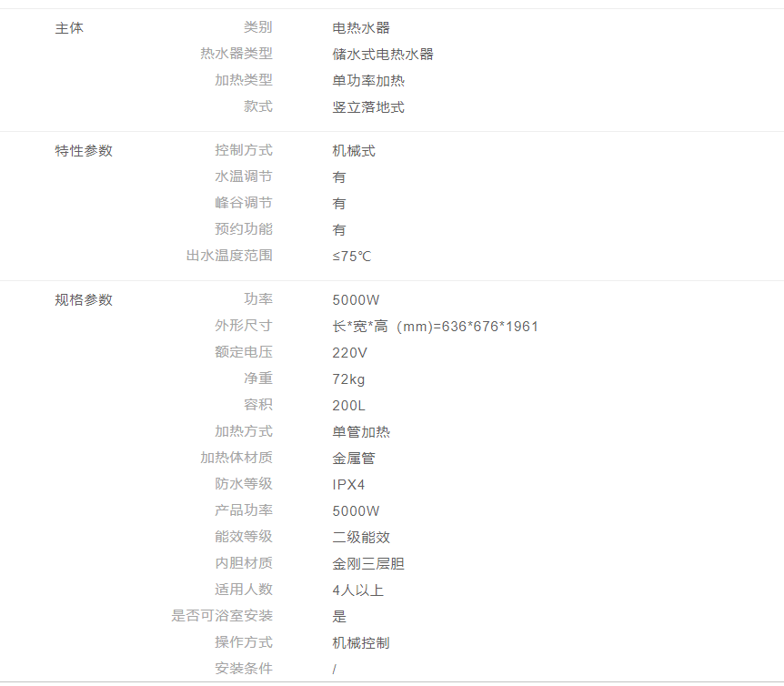
Task: Click the 单功率加热 heating type value
Action: click(368, 81)
